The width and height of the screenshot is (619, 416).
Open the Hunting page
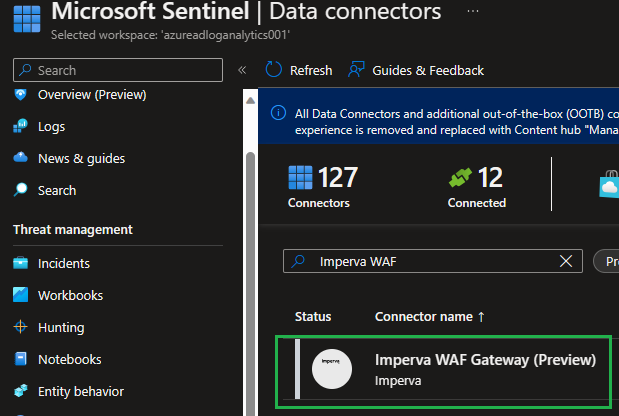[x=61, y=328]
